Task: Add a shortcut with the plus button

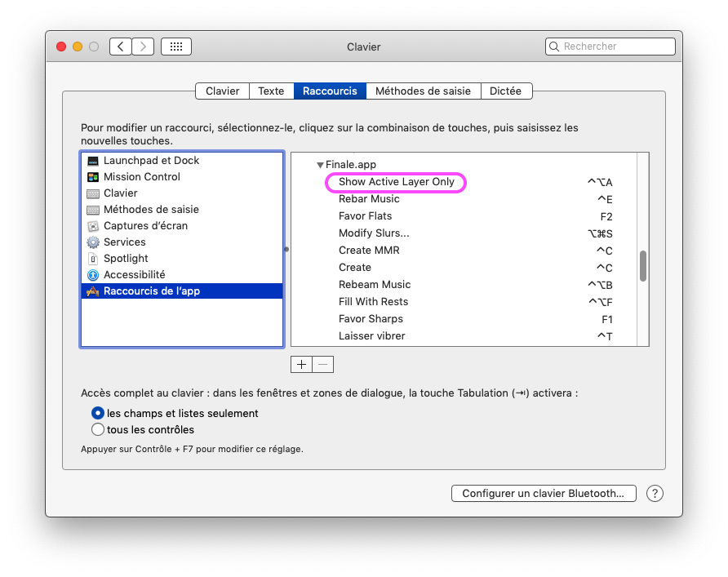Action: [301, 365]
